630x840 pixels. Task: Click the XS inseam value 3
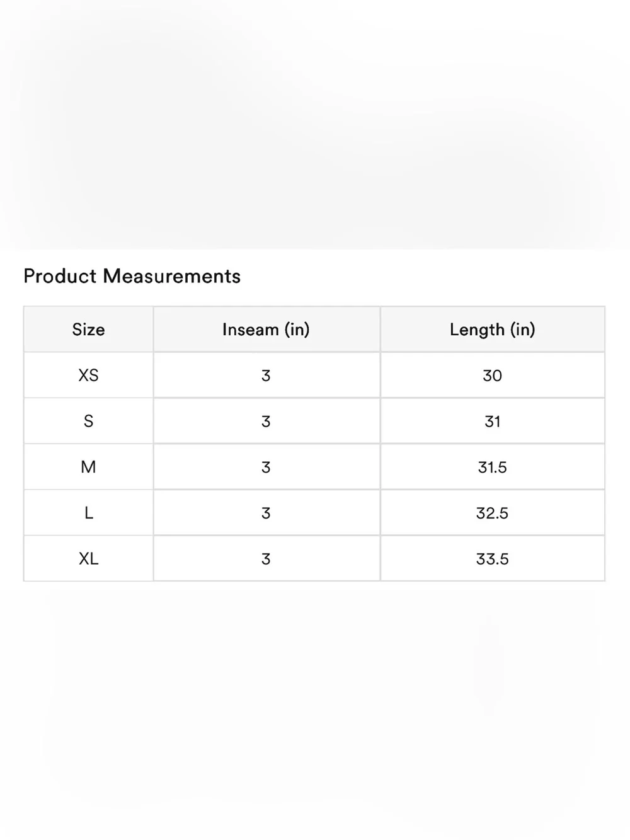[266, 375]
